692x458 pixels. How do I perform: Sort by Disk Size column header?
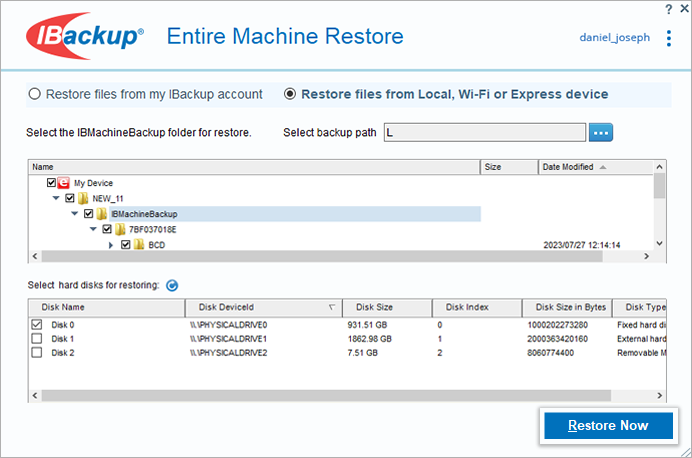coord(387,308)
